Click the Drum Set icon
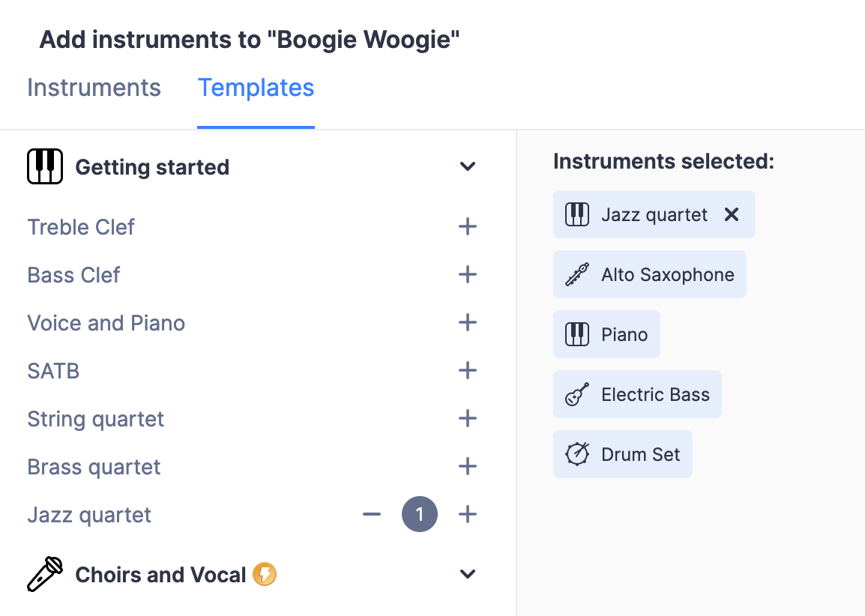Viewport: 865px width, 616px height. point(577,454)
